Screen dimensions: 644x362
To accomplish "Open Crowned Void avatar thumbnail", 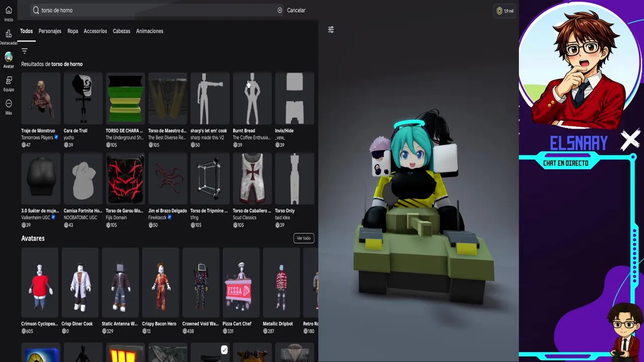I will pyautogui.click(x=201, y=283).
